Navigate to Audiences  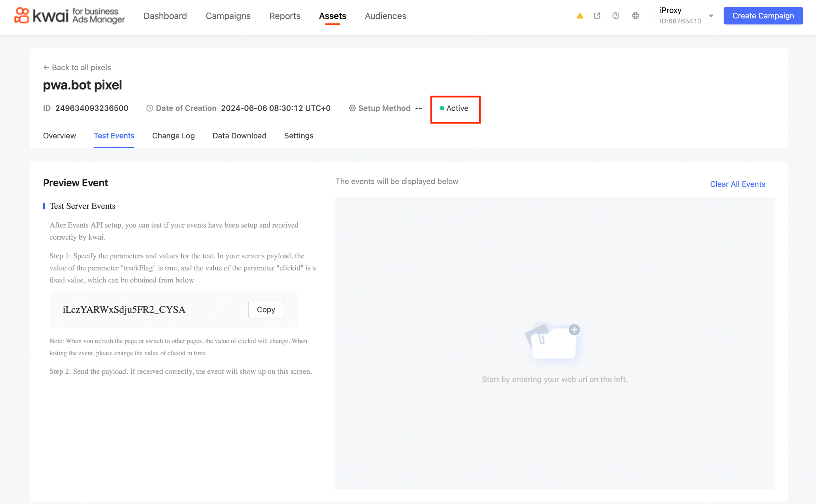[x=385, y=16]
